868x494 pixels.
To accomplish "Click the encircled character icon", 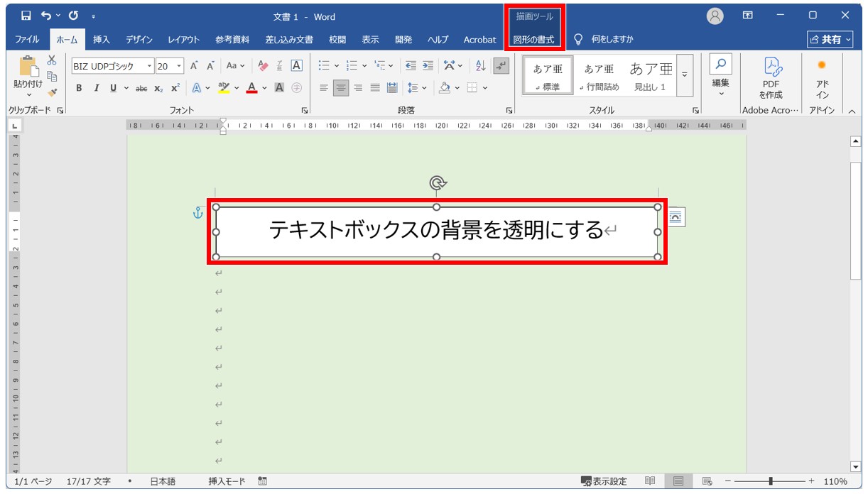I will coord(297,88).
